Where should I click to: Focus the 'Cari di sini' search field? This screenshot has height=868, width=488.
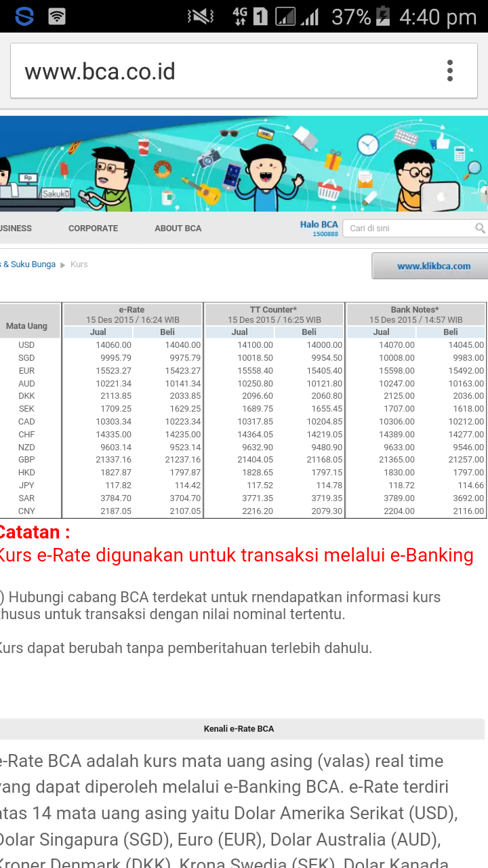click(409, 229)
